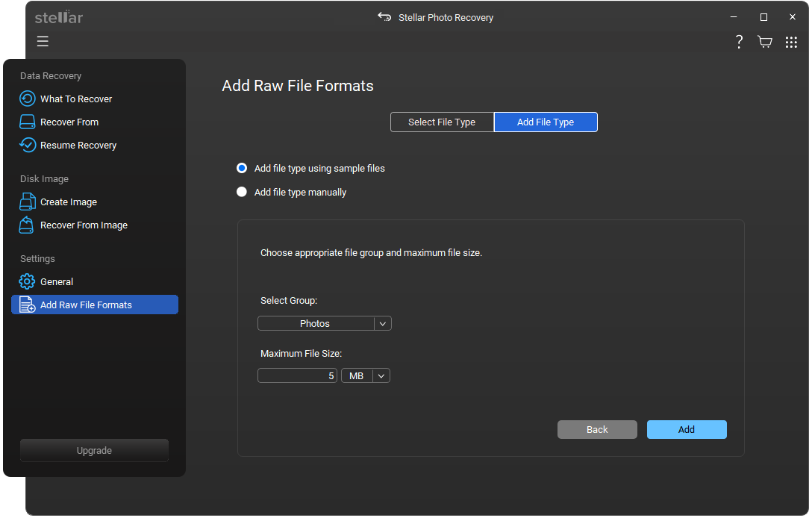Close the Stellar Photo Recovery window
The width and height of the screenshot is (812, 518).
pyautogui.click(x=793, y=17)
